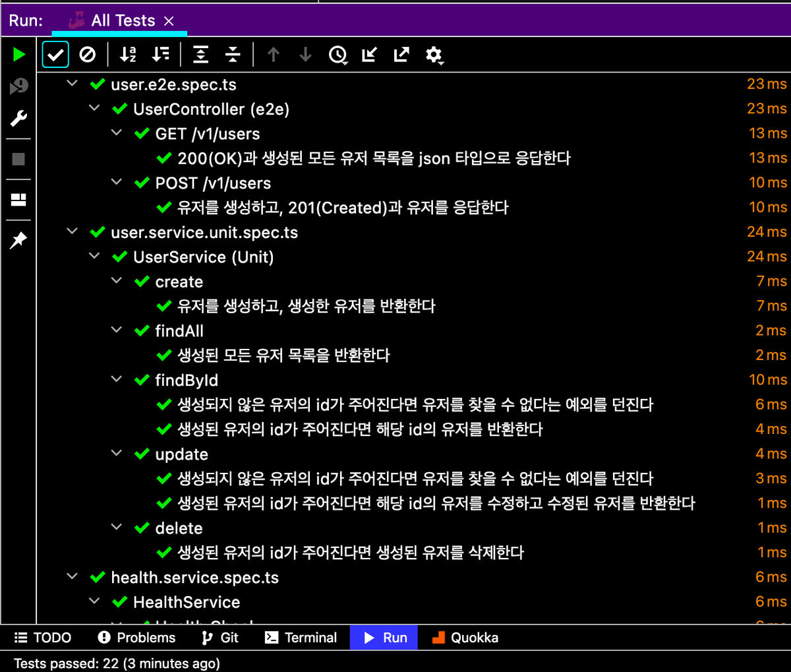Click the export test results icon
The image size is (791, 672).
tap(401, 54)
